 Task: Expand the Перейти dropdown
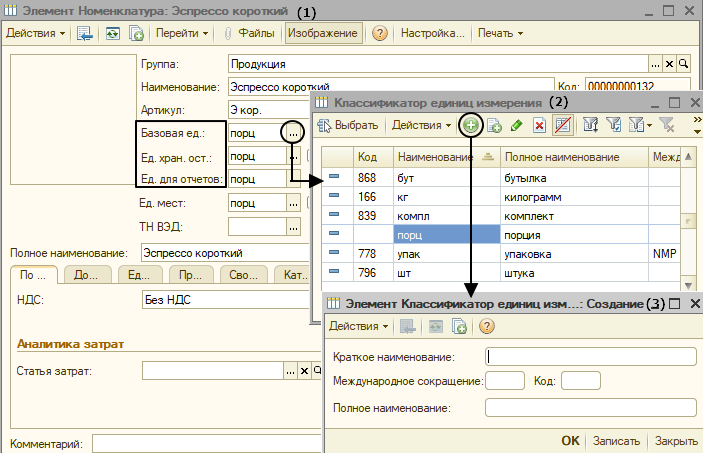coord(182,33)
